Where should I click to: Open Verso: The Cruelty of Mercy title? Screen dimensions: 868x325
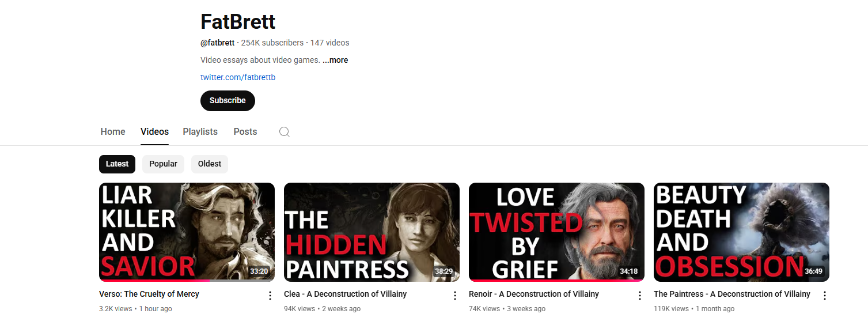[149, 294]
